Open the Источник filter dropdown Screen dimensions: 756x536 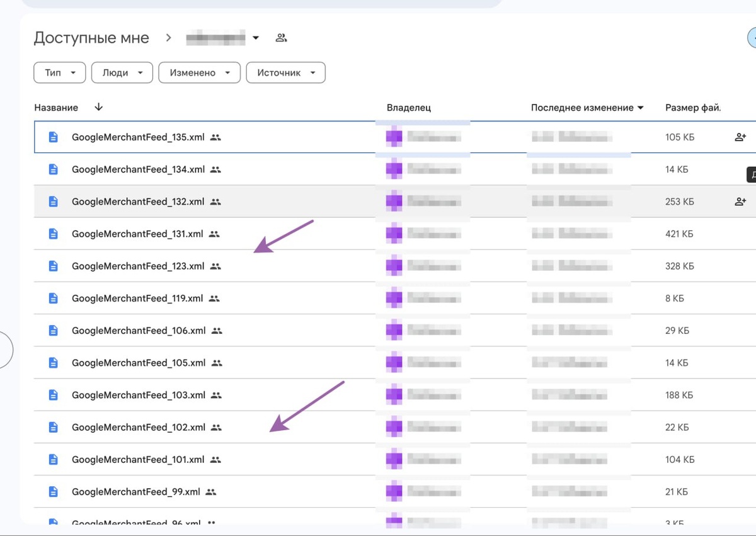coord(285,72)
